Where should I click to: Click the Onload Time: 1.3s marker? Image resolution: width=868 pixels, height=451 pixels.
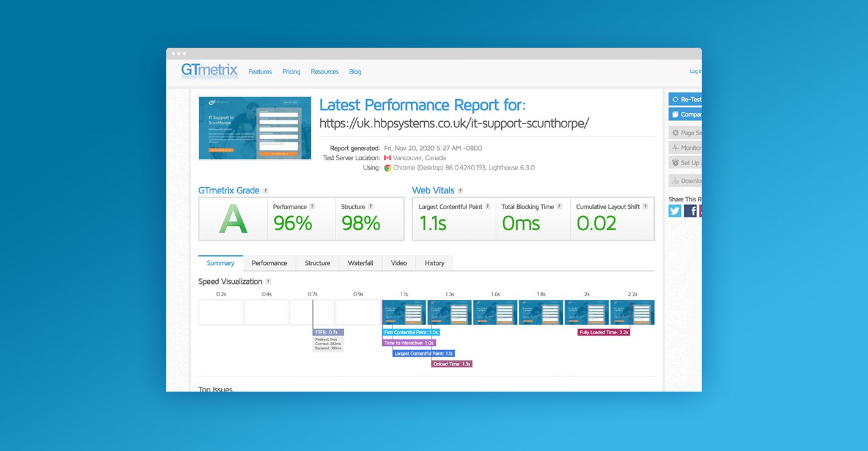coord(452,363)
